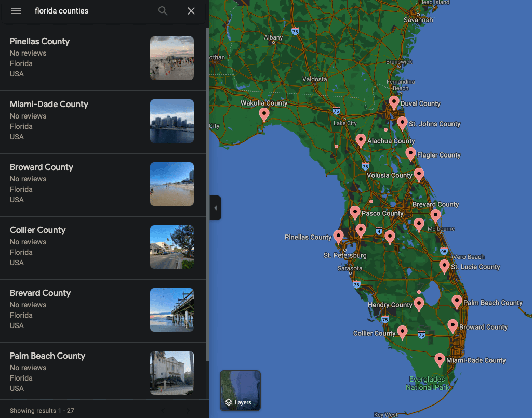The image size is (532, 418).
Task: Open the Layers map switcher
Action: click(240, 390)
